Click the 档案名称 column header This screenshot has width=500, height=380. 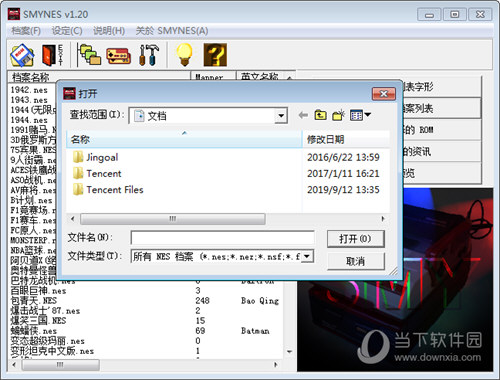tap(99, 76)
